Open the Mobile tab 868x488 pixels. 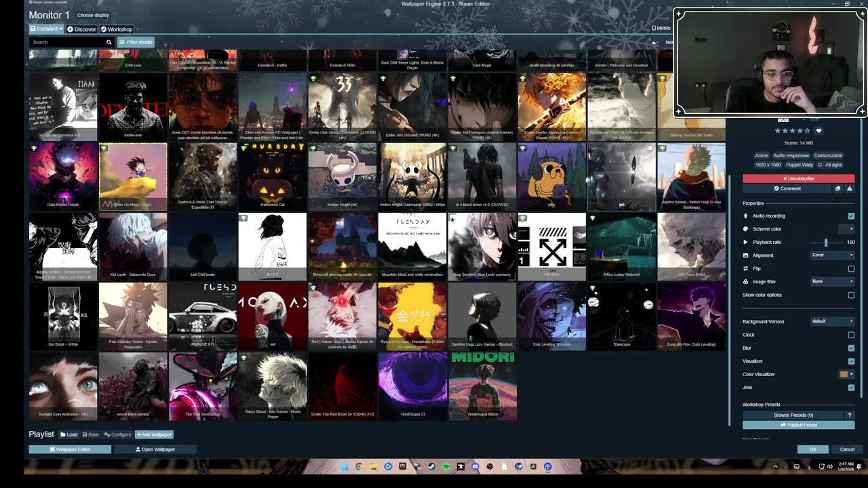pos(661,28)
